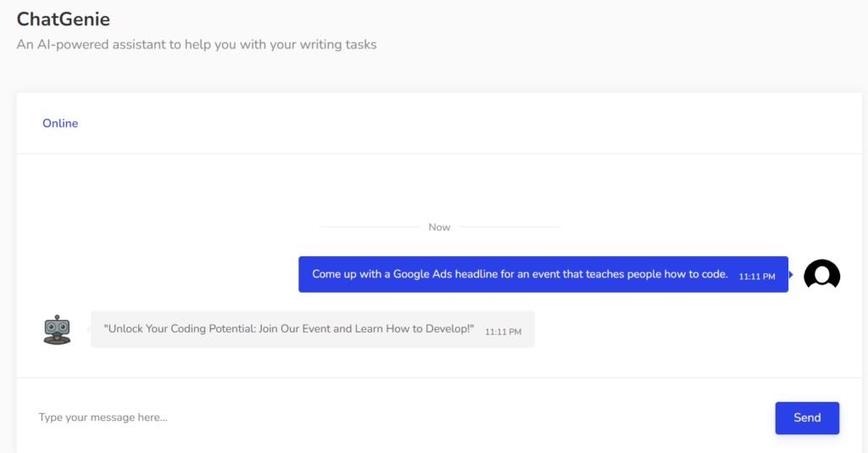The width and height of the screenshot is (868, 453).
Task: Click the divider line right of 'Now'
Action: [509, 227]
